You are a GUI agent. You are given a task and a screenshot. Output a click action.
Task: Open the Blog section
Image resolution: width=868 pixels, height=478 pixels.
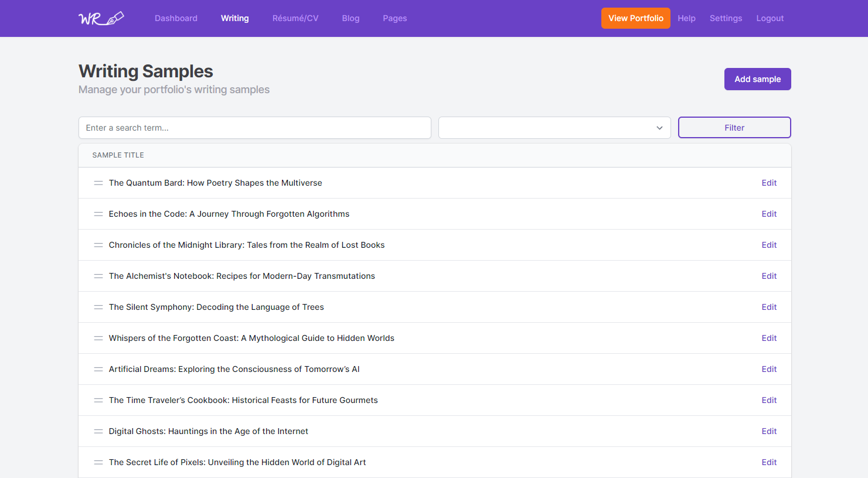click(350, 18)
